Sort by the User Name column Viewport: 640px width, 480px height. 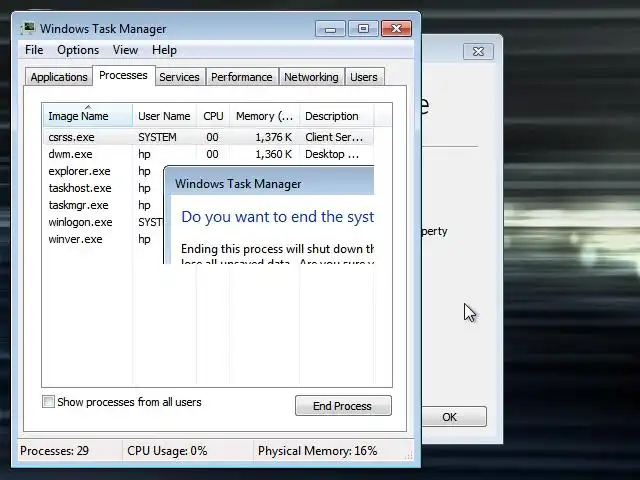164,116
